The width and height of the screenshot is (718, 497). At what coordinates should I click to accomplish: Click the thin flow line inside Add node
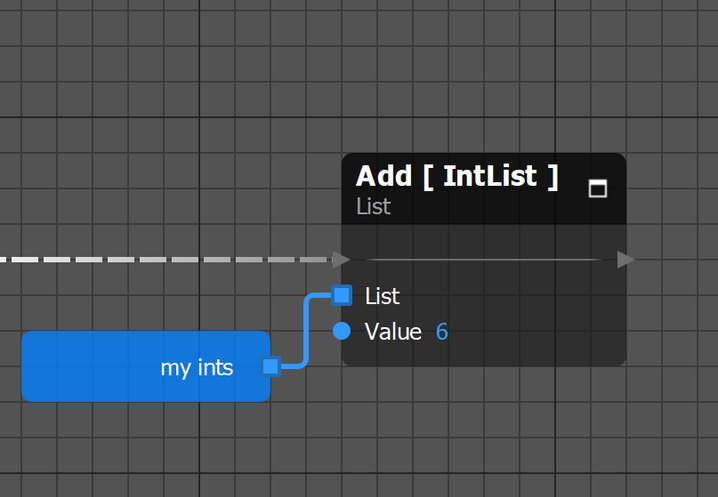pyautogui.click(x=484, y=260)
